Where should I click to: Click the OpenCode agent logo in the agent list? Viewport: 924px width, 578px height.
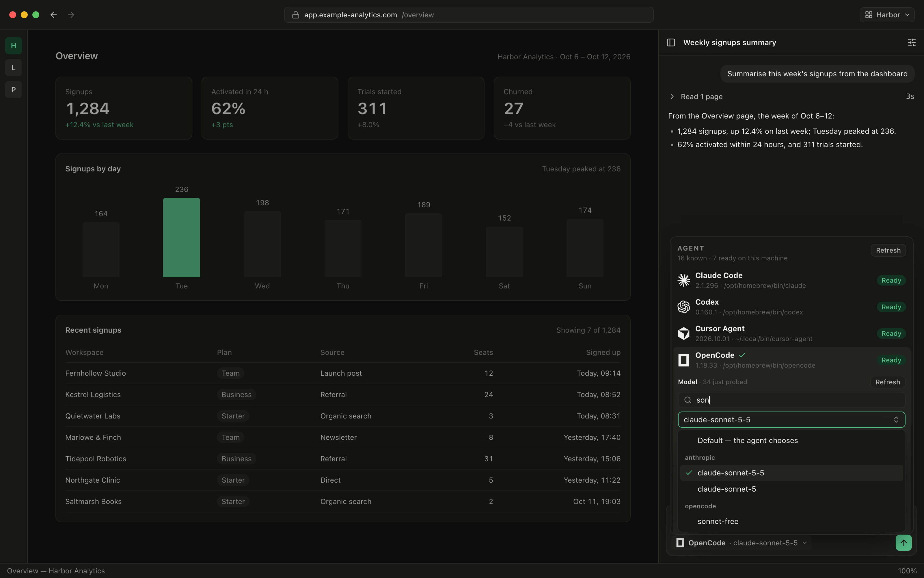(x=683, y=360)
